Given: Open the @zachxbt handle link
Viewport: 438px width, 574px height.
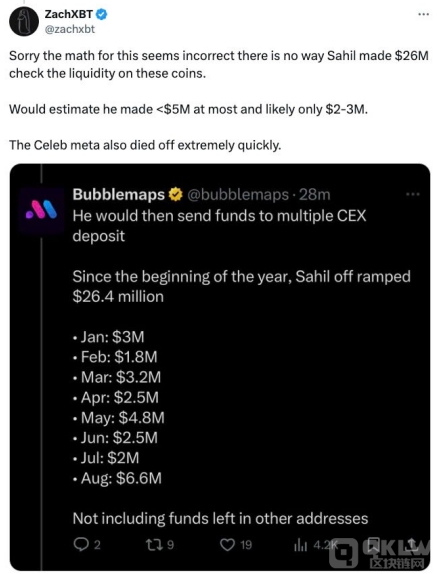Looking at the screenshot, I should point(70,29).
